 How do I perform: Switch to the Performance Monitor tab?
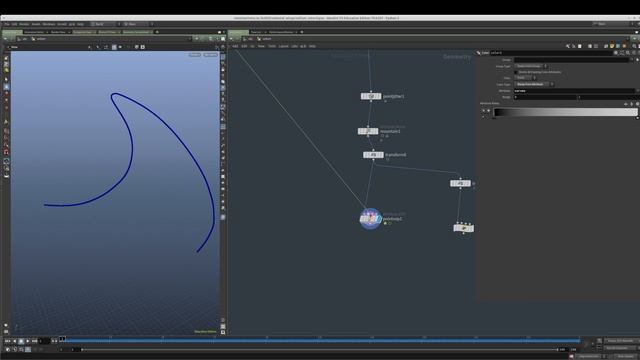click(x=282, y=32)
